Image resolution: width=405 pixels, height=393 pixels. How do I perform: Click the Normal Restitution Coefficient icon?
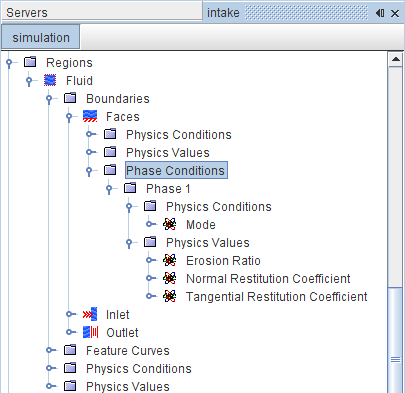[x=170, y=278]
